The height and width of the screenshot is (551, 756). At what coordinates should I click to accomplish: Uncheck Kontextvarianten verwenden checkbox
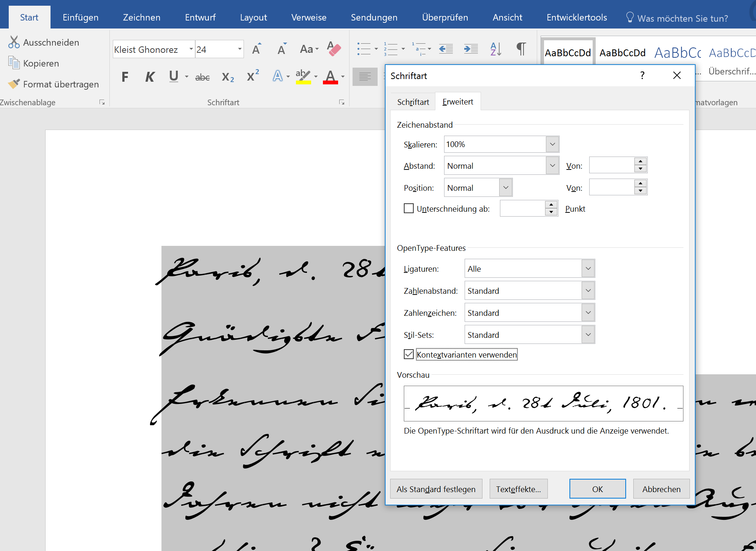point(409,355)
